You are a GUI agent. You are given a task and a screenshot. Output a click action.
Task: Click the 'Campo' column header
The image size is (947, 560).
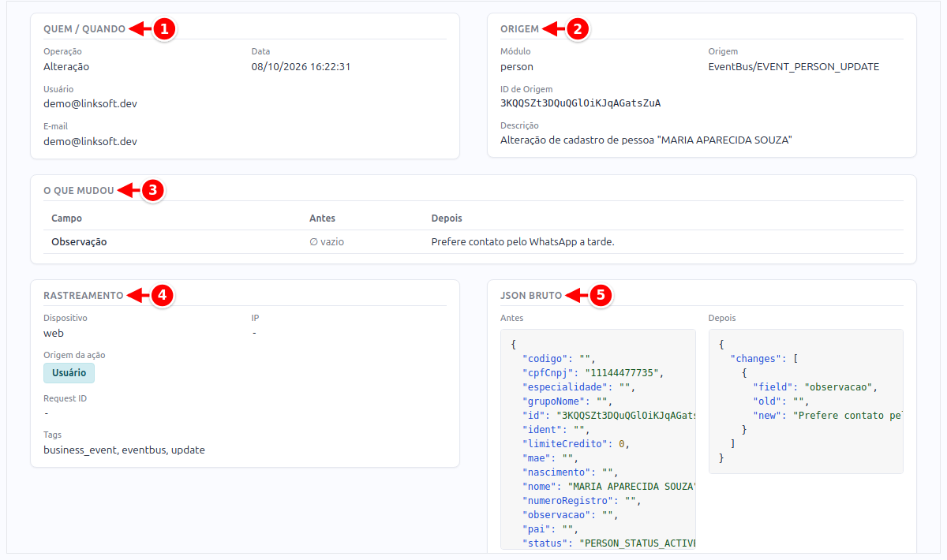point(66,218)
